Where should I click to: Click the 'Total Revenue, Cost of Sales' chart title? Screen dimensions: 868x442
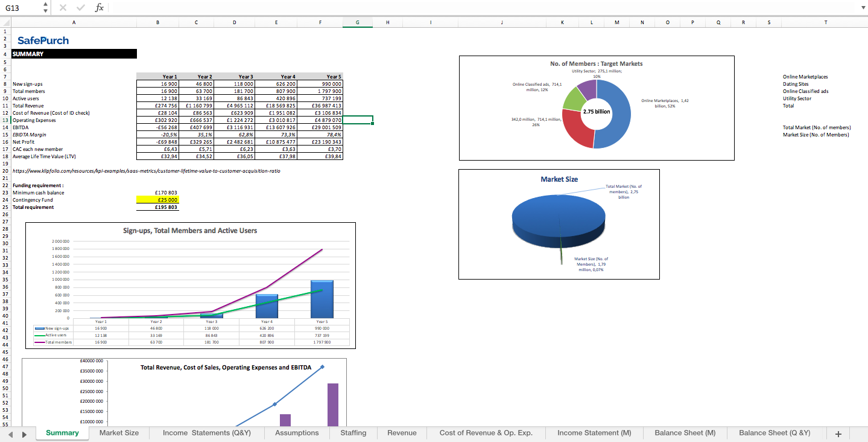[x=226, y=367]
